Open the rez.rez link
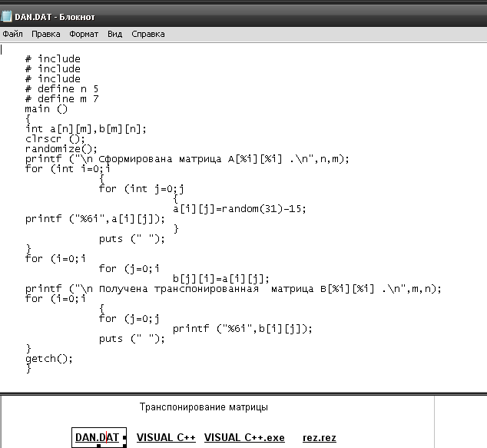This screenshot has height=448, width=487. pyautogui.click(x=320, y=437)
